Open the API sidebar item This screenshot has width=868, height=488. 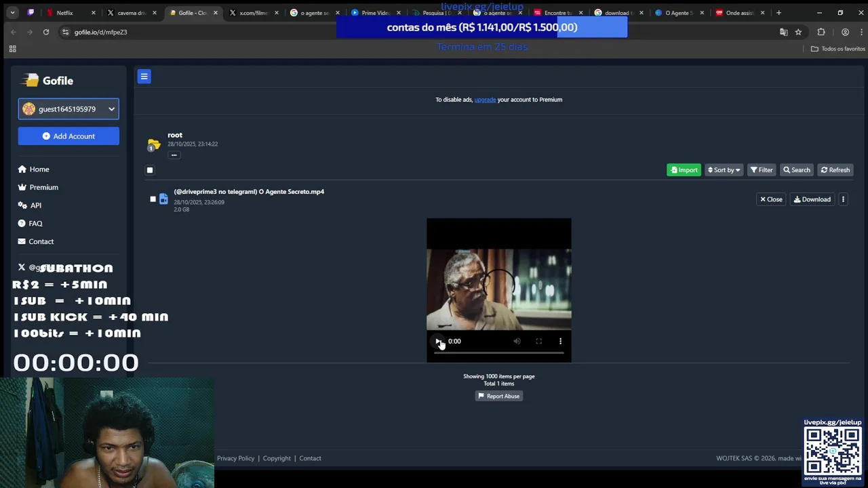[30, 205]
